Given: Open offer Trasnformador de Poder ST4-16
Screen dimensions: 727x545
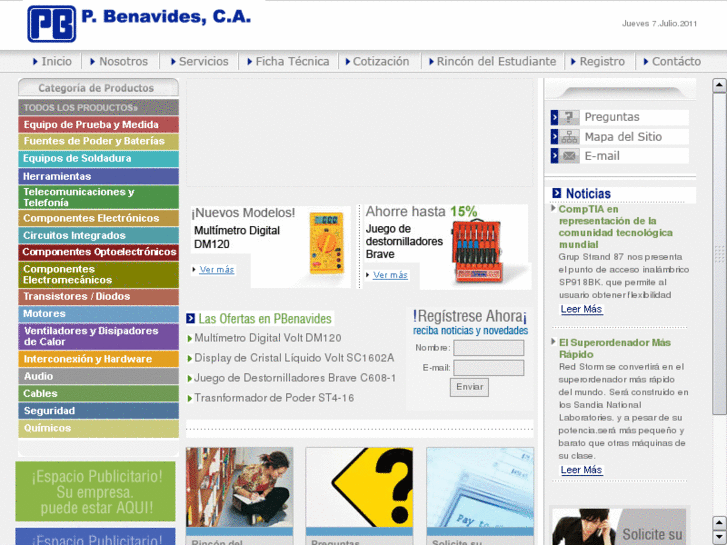Looking at the screenshot, I should (274, 398).
